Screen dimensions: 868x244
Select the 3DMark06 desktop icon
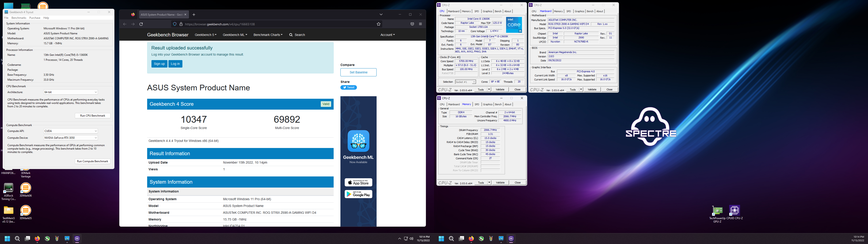click(26, 190)
